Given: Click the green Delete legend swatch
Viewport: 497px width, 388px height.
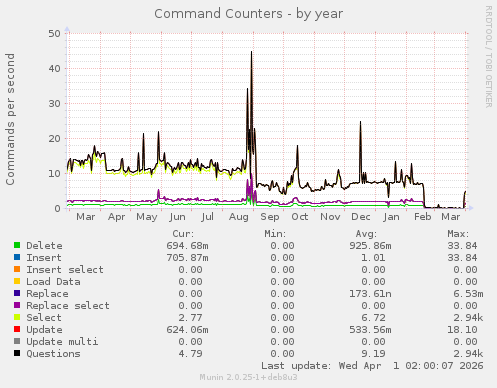Looking at the screenshot, I should [17, 245].
